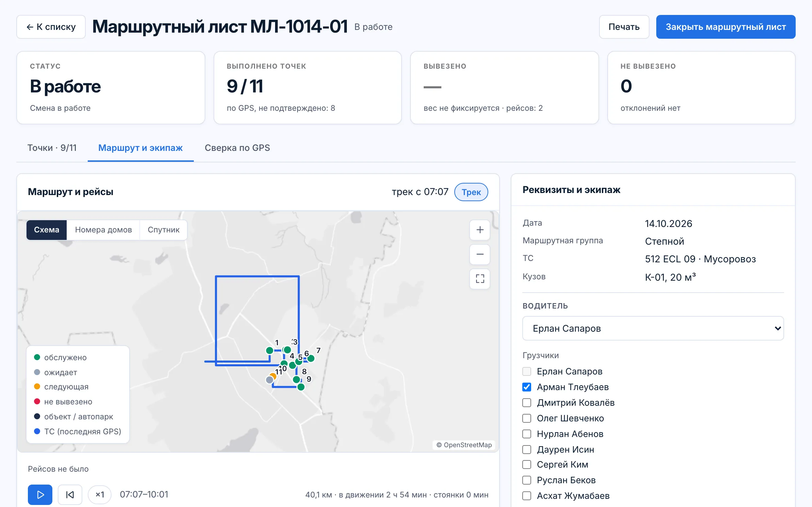Open the driver dropdown Ерлан Сапаров
This screenshot has height=507, width=812.
tap(653, 328)
